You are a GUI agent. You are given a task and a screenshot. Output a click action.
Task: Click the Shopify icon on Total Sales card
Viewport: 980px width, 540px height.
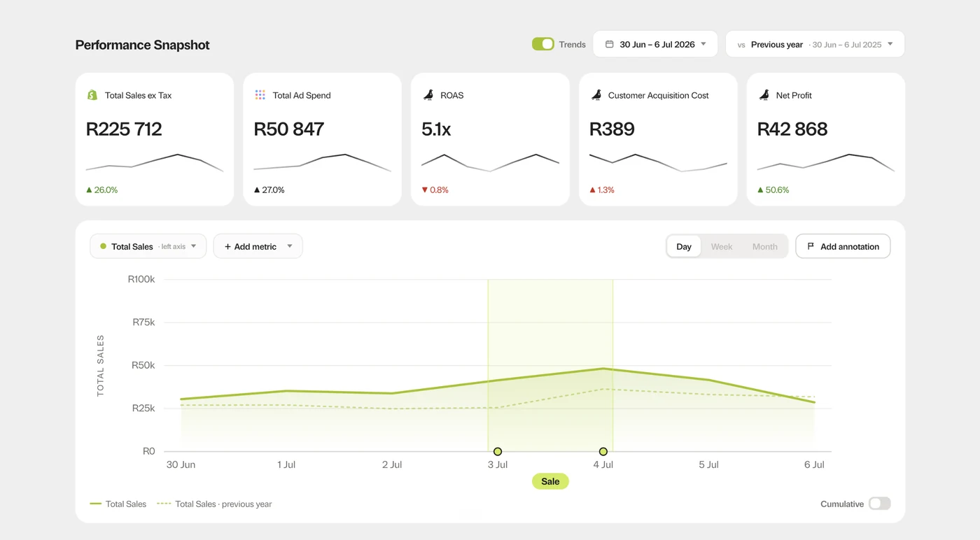click(x=92, y=95)
